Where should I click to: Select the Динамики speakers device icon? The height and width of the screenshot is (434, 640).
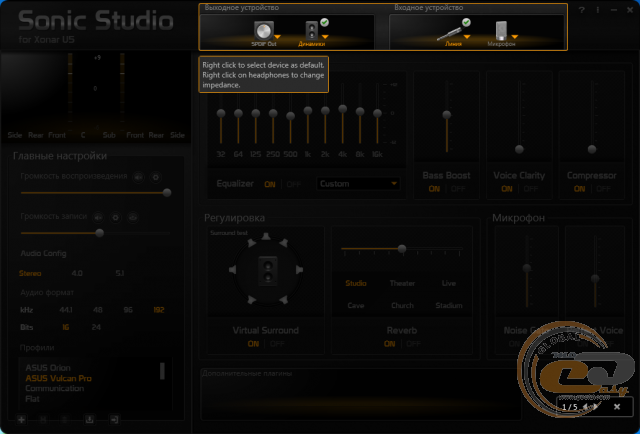(312, 31)
